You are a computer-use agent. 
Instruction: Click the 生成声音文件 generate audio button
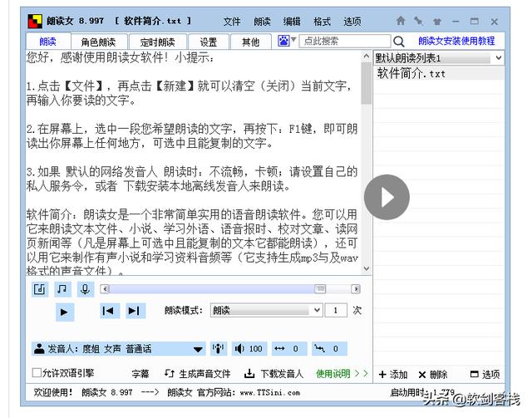click(198, 374)
